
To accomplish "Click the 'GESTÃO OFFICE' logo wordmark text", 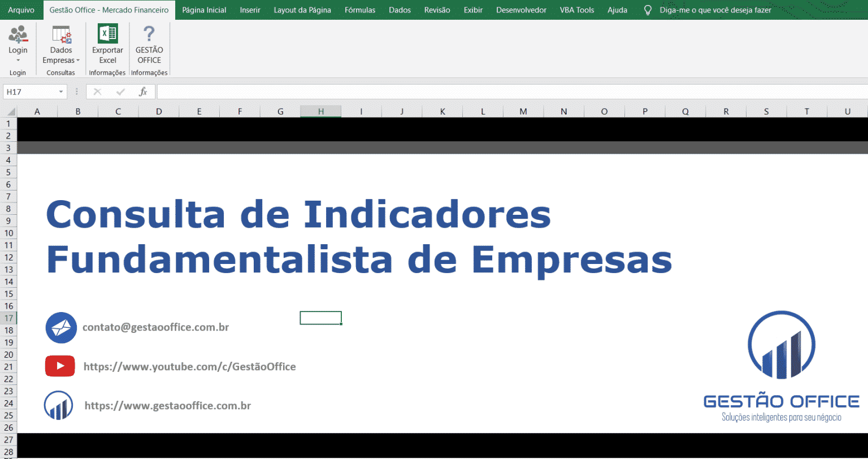I will click(x=782, y=401).
